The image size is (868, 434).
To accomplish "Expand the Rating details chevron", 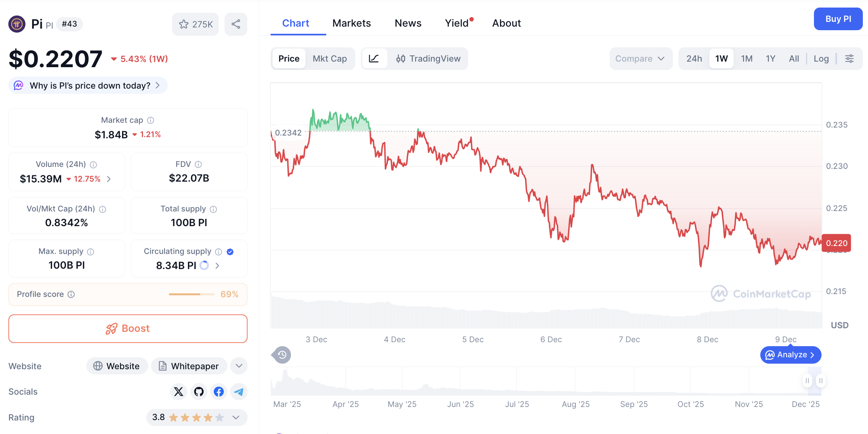I will tap(236, 417).
